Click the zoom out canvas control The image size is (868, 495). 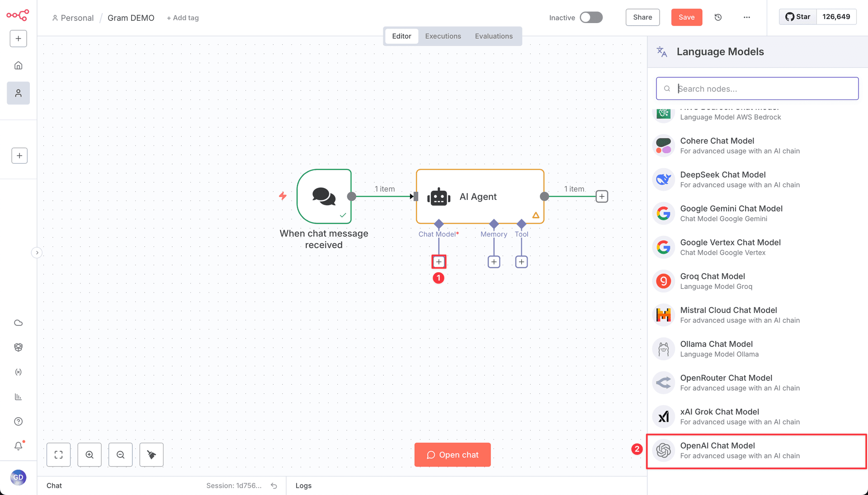(x=120, y=455)
